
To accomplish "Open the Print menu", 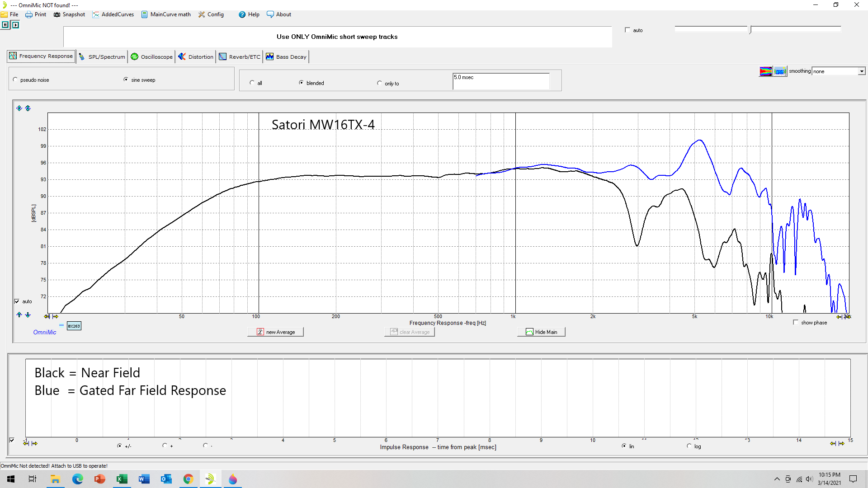I will point(36,14).
